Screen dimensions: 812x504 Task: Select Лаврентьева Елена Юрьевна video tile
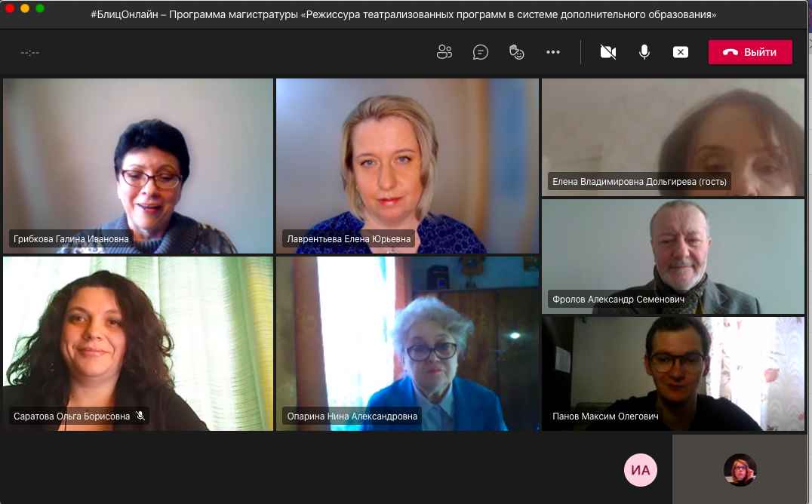click(408, 165)
